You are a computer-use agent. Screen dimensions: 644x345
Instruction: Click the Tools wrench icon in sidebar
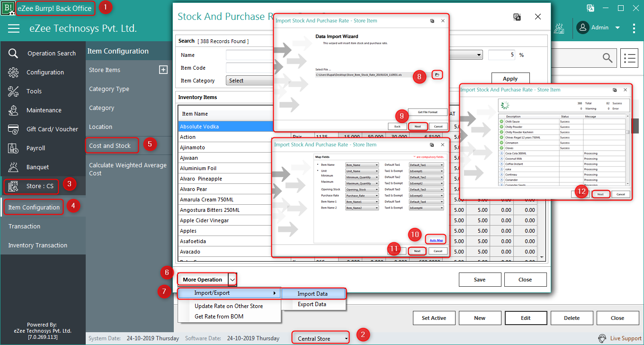[13, 91]
